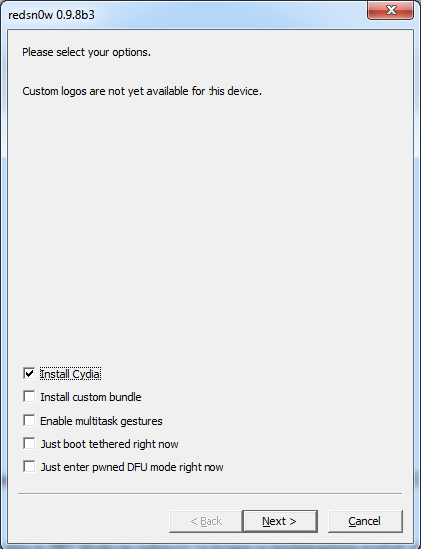Close the redsn0w window with red X
The height and width of the screenshot is (549, 422).
(390, 10)
